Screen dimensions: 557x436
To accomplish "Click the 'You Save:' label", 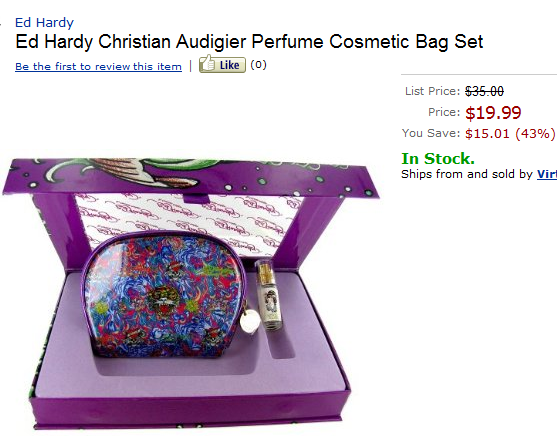I will pyautogui.click(x=431, y=133).
